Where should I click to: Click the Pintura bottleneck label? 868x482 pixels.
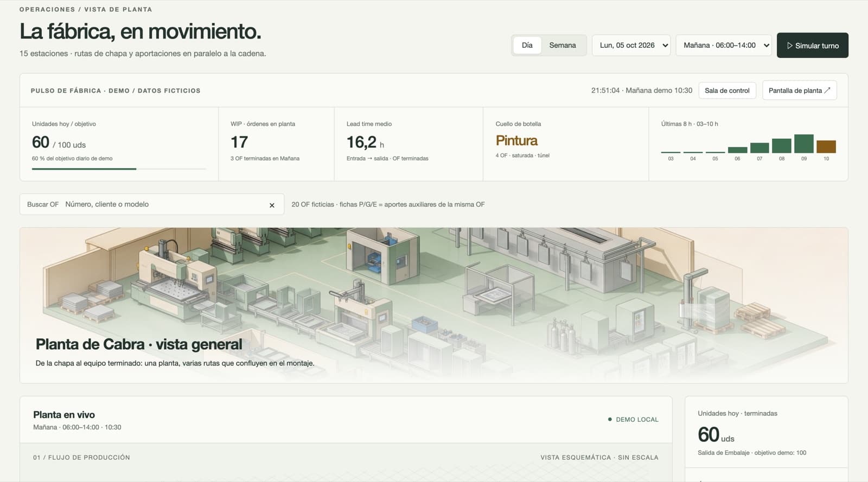[x=516, y=140]
